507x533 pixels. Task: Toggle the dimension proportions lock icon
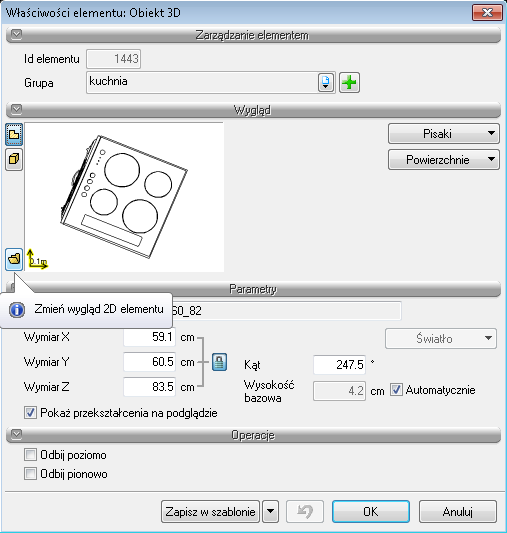(x=220, y=362)
